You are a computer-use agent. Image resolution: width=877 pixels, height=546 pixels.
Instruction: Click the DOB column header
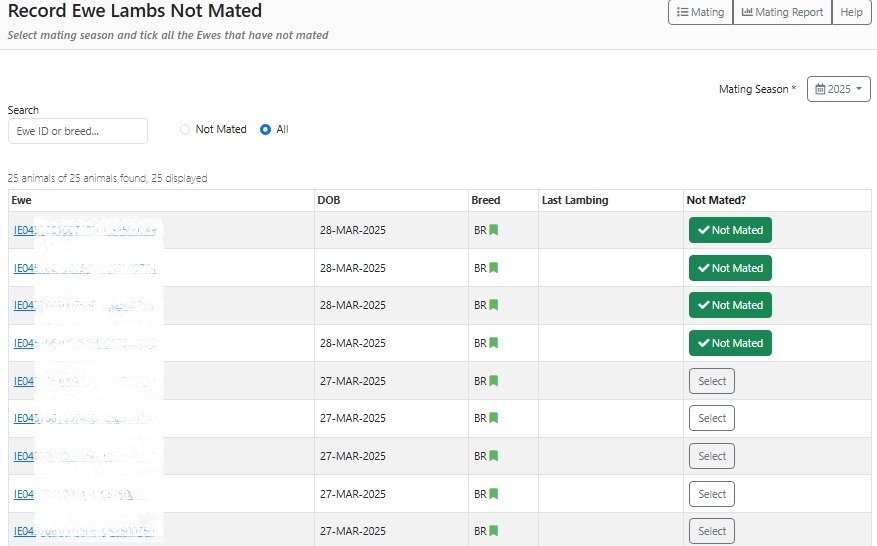pos(329,200)
